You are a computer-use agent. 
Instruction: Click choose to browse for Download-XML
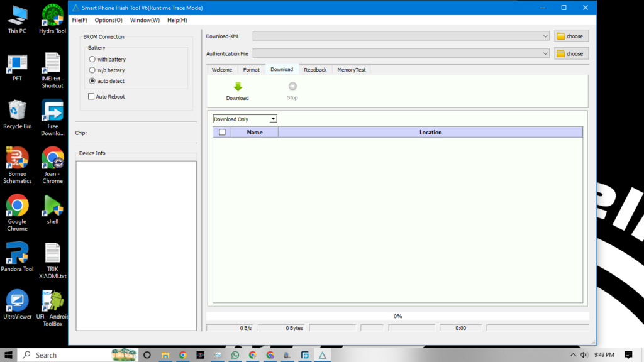(570, 36)
